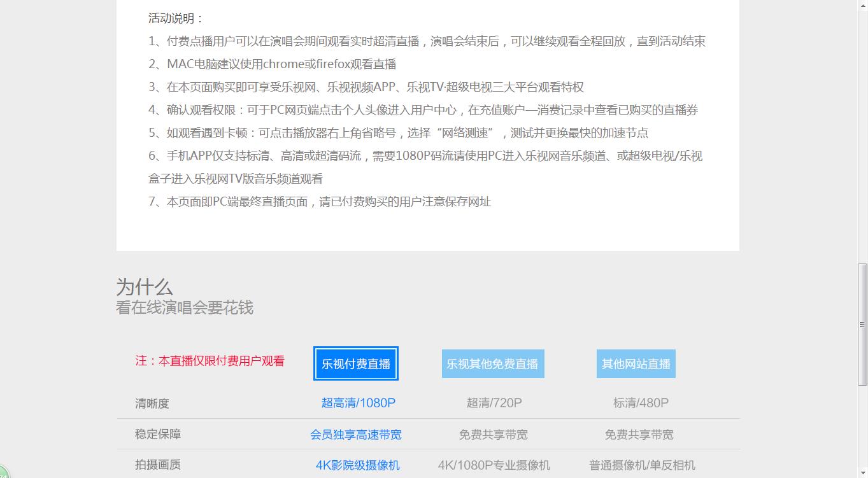Click the 看在线演唱会要花钱 subheading
This screenshot has height=478, width=868.
point(185,308)
